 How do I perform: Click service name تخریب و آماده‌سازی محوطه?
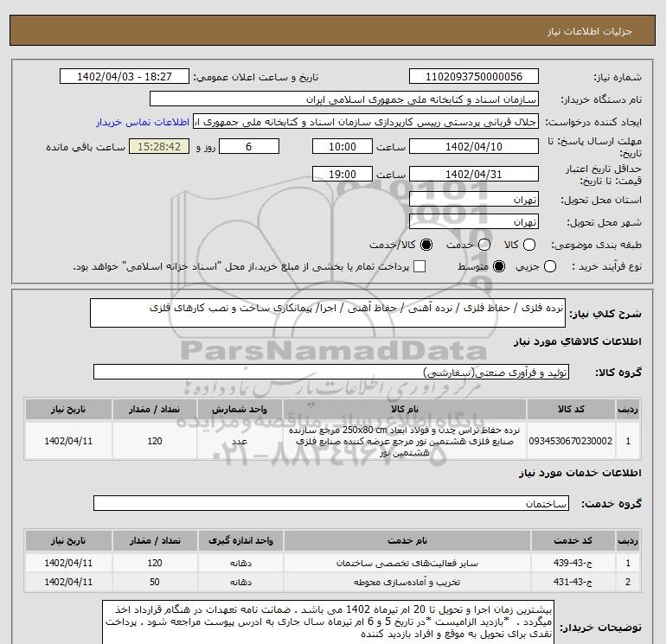click(407, 582)
